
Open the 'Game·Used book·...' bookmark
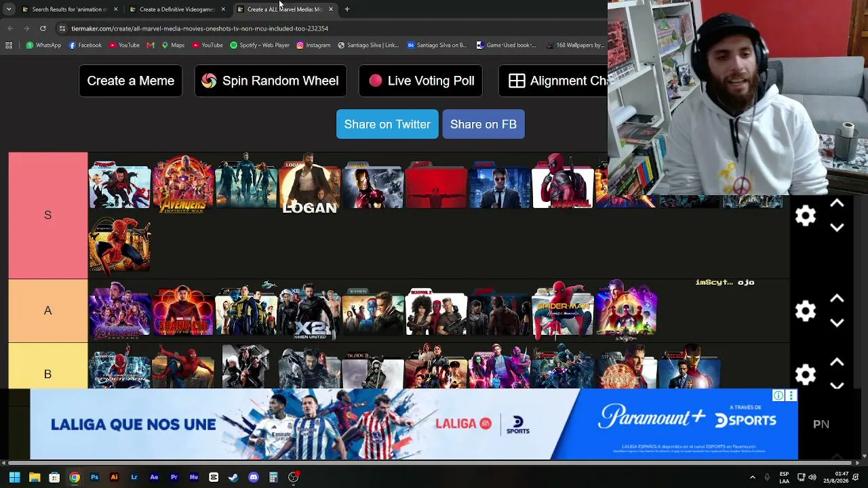point(507,45)
